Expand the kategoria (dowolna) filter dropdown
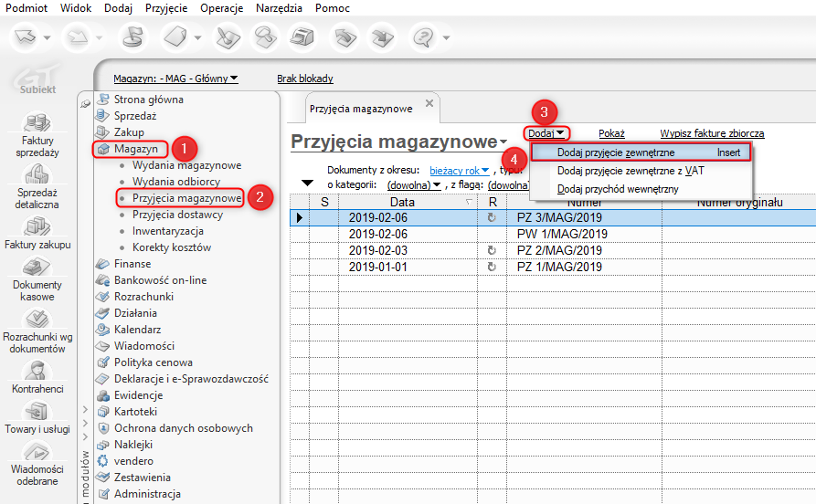This screenshot has width=816, height=504. 414,184
